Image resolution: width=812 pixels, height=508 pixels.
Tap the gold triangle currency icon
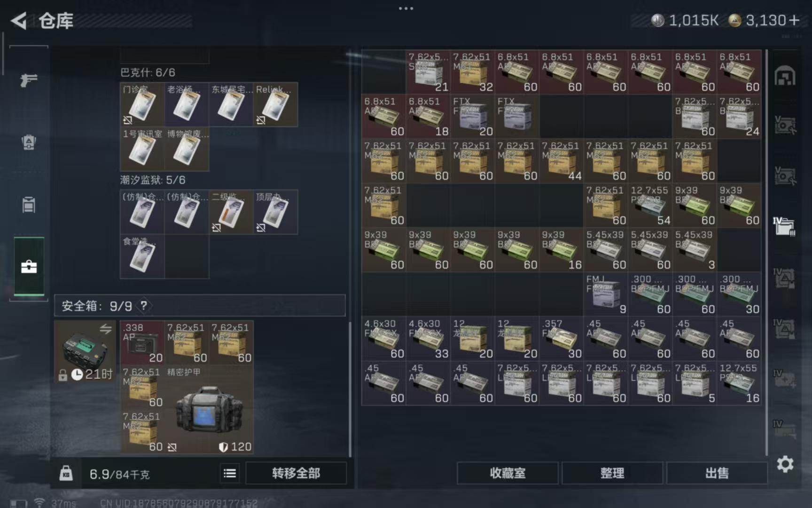734,20
